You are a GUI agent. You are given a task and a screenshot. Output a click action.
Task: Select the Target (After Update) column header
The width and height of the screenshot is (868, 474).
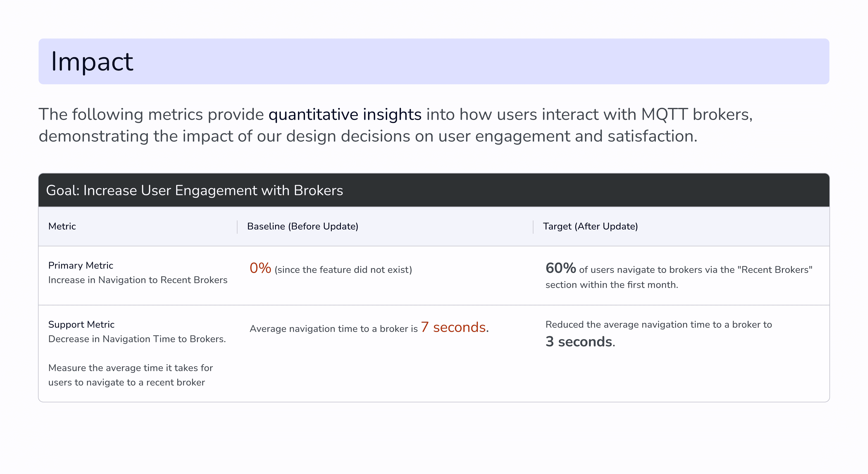coord(590,226)
